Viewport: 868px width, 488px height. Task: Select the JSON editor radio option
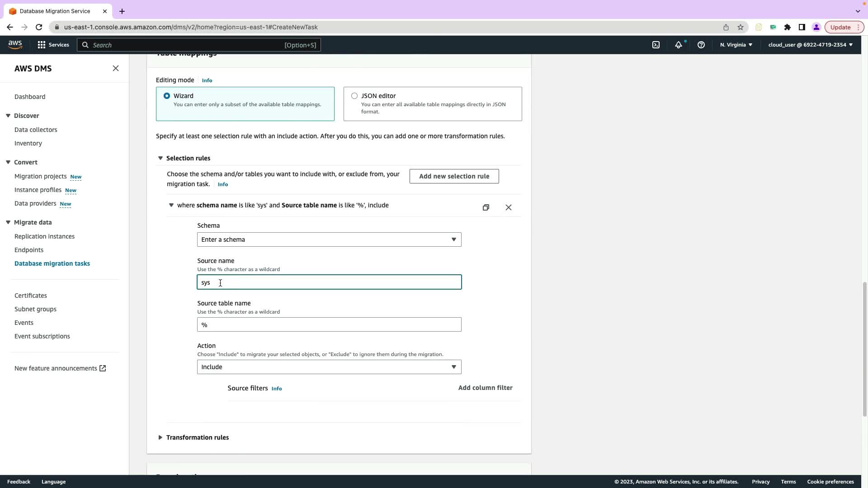pos(354,96)
